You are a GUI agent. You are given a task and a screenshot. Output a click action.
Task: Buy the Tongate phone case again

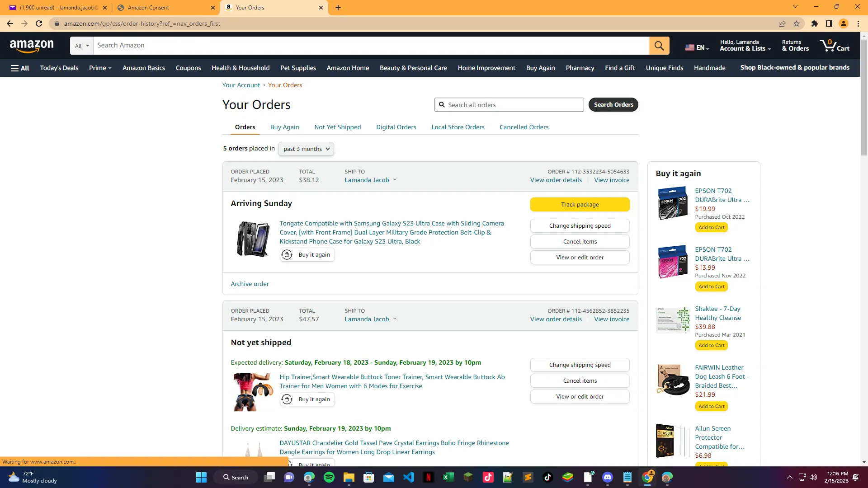point(307,255)
